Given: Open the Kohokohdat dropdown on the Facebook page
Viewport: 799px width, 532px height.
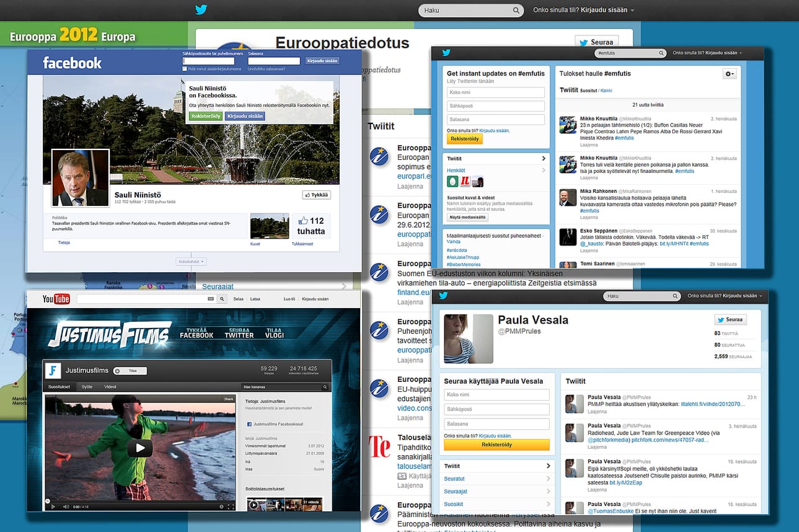Looking at the screenshot, I should (x=191, y=262).
